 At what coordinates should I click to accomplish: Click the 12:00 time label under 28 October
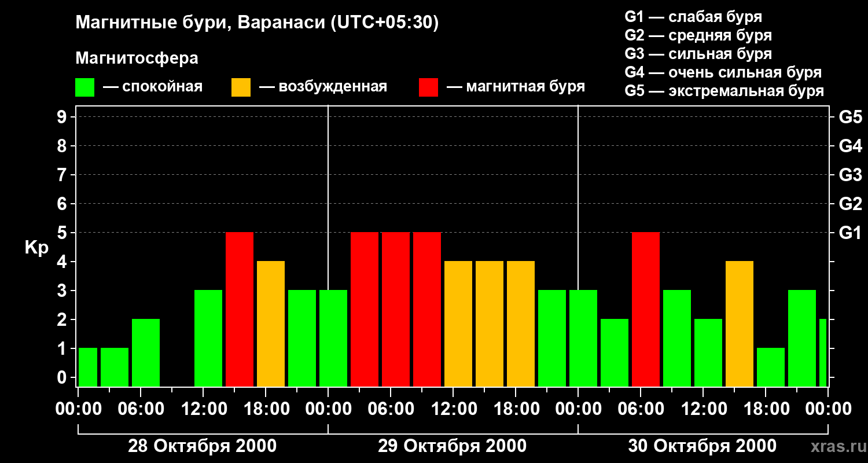pos(203,409)
